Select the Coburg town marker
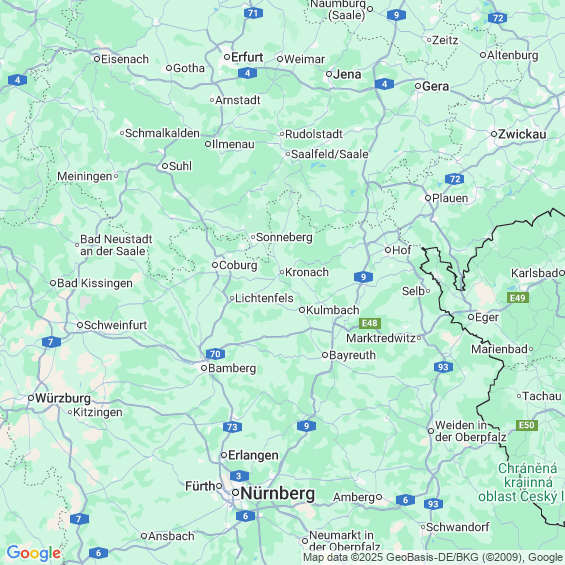 click(x=215, y=265)
